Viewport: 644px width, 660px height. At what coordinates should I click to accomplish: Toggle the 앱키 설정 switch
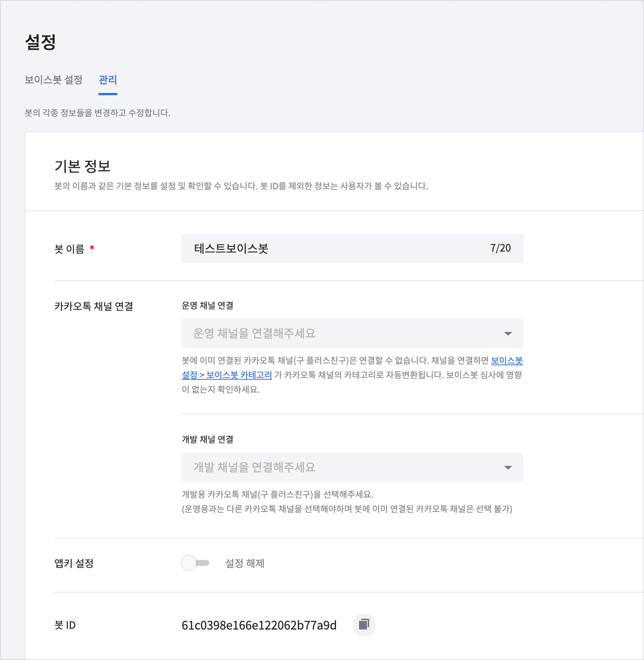(x=195, y=563)
